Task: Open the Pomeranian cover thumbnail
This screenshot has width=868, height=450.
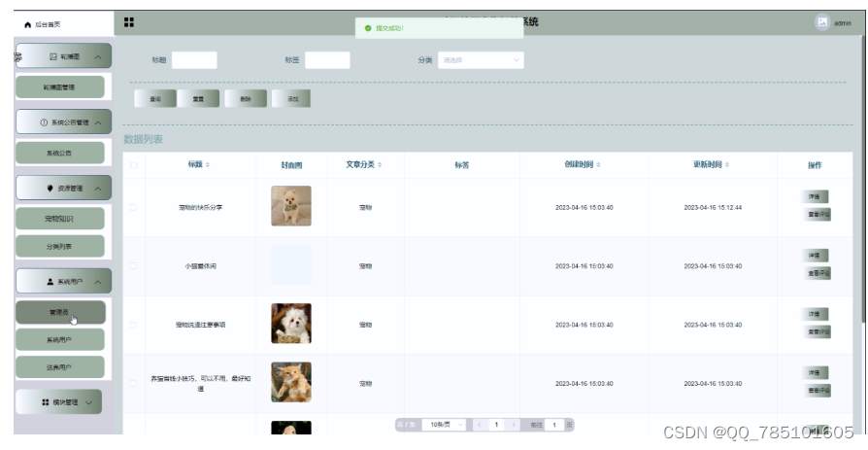Action: pyautogui.click(x=291, y=206)
